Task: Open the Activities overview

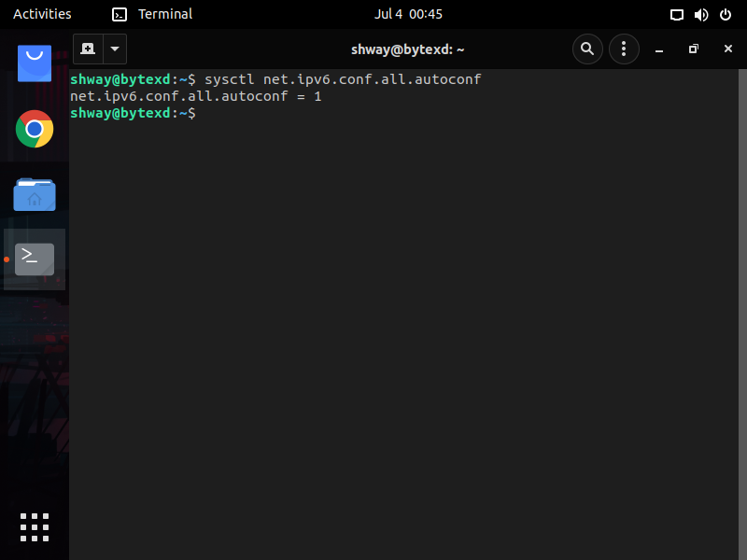Action: pyautogui.click(x=42, y=14)
